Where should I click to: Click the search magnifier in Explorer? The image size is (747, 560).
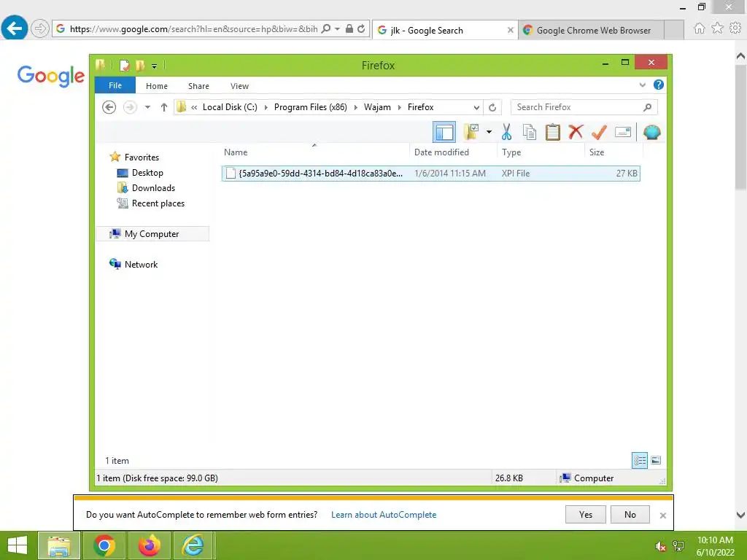click(647, 107)
